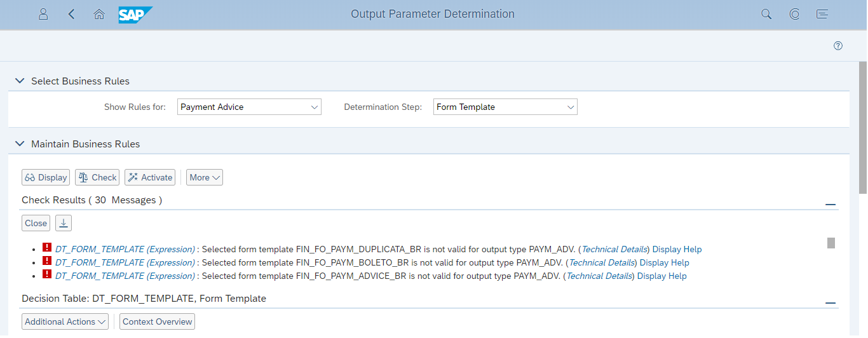868x338 pixels.
Task: Collapse the Maintain Business Rules section
Action: tap(20, 144)
